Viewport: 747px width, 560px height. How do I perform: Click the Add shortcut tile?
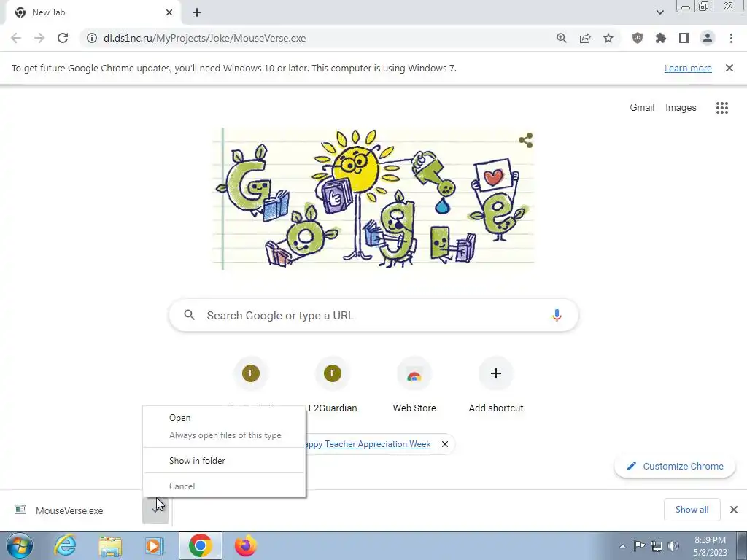pos(496,385)
